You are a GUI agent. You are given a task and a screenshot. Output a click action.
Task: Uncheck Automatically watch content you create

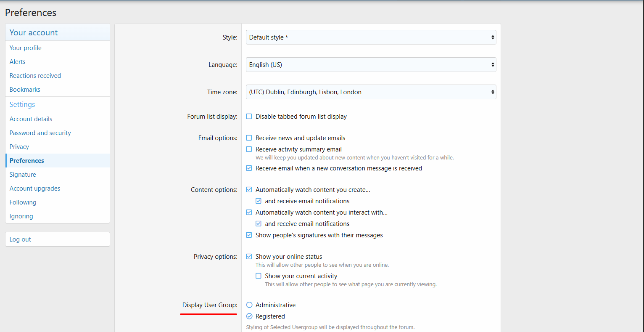pyautogui.click(x=249, y=190)
